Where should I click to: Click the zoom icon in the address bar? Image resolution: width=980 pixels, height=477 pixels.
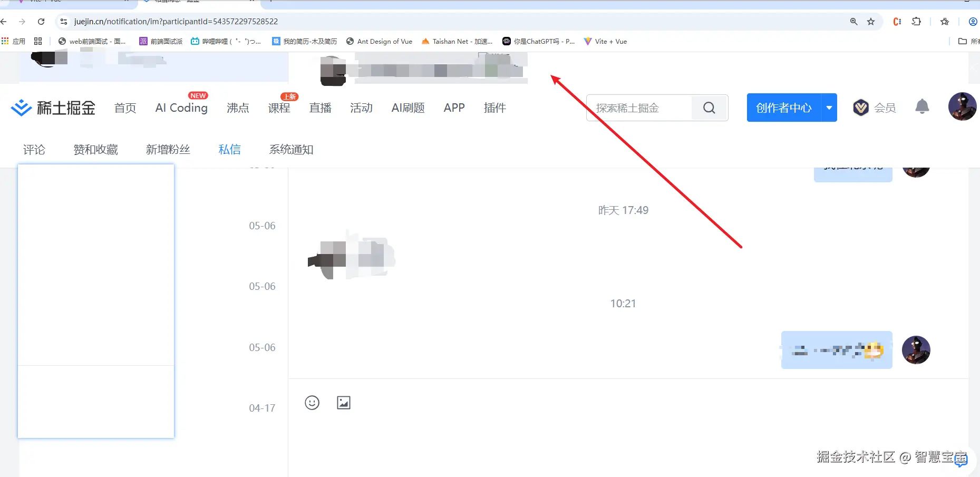853,22
